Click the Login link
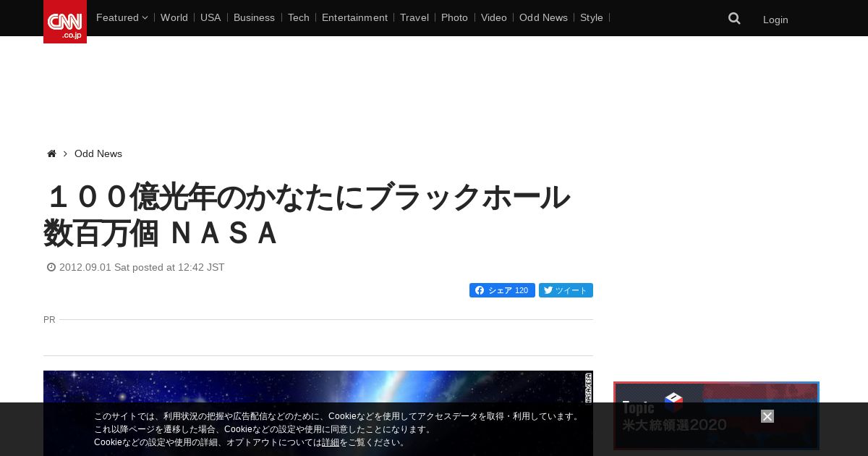868x456 pixels. (x=775, y=20)
